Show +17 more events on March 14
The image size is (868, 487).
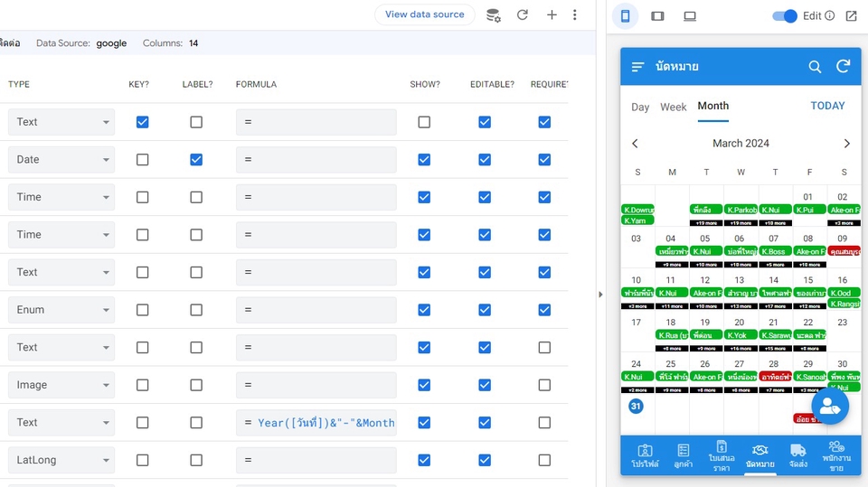tap(775, 306)
